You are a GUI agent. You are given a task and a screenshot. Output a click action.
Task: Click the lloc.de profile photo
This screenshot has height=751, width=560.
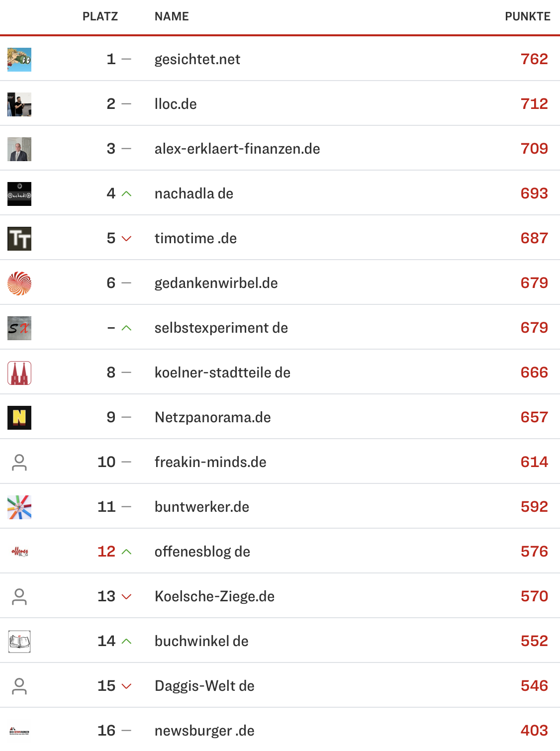[x=19, y=104]
